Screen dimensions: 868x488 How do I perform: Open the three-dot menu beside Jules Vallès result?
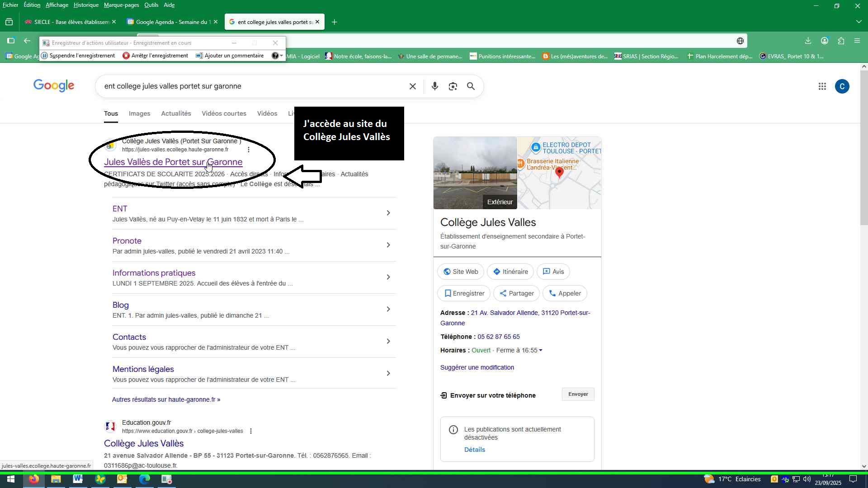click(248, 150)
